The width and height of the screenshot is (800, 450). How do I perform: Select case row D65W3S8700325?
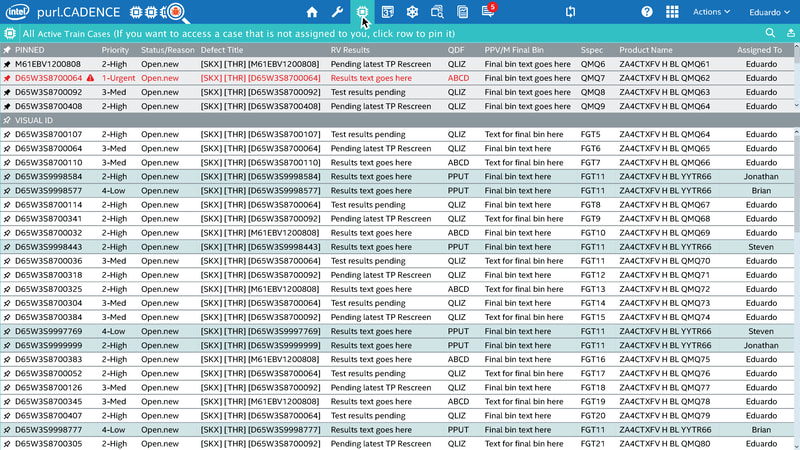click(396, 289)
